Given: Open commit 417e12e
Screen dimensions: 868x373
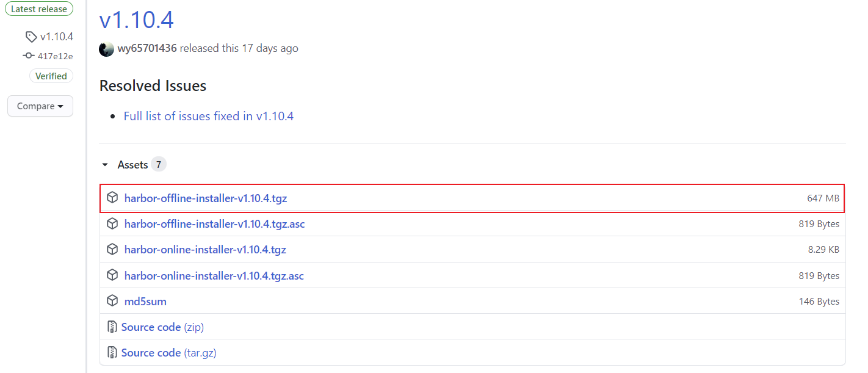Looking at the screenshot, I should click(x=56, y=56).
